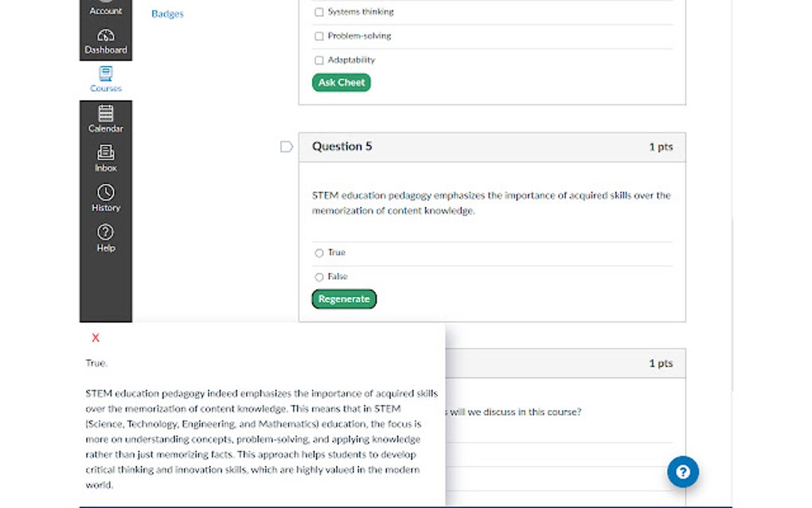
Task: Click the Ask Cheet button
Action: point(342,82)
